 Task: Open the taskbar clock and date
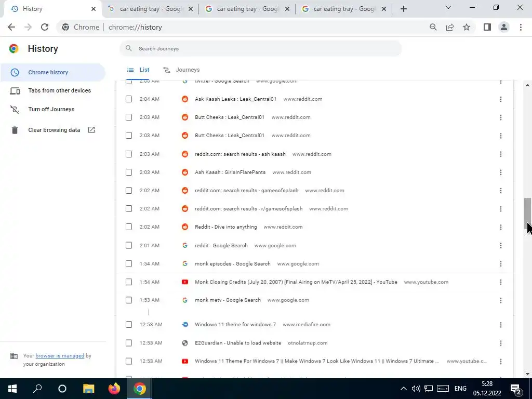tap(487, 389)
